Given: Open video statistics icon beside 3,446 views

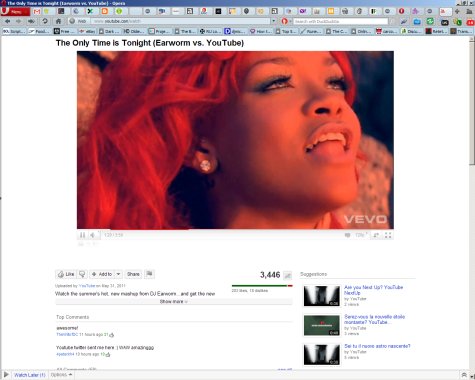Looking at the screenshot, I should pyautogui.click(x=287, y=275).
